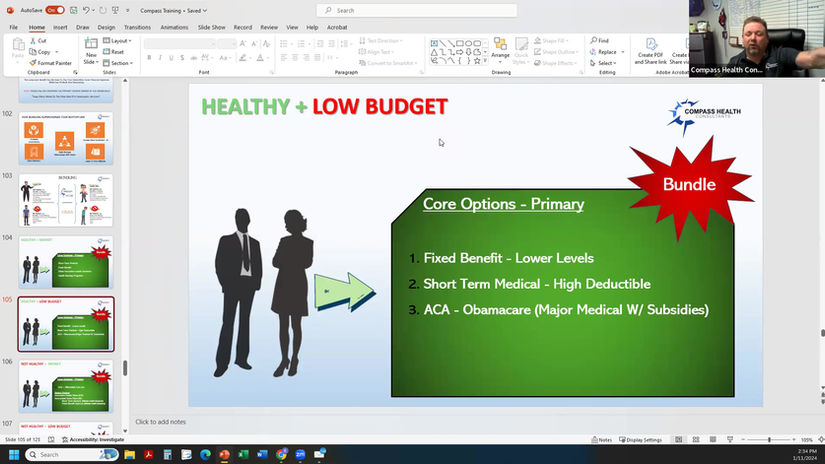Click Increase Font Size icon
The height and width of the screenshot is (464, 825).
coord(243,44)
